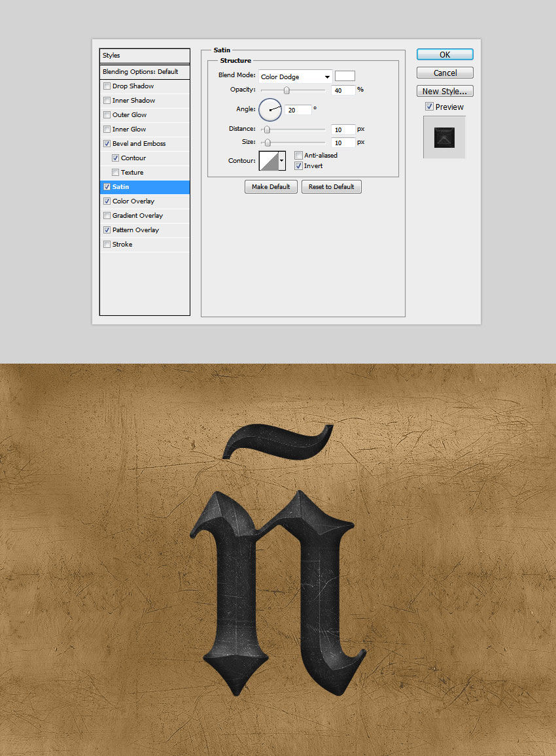
Task: Click the Size value field
Action: point(343,143)
